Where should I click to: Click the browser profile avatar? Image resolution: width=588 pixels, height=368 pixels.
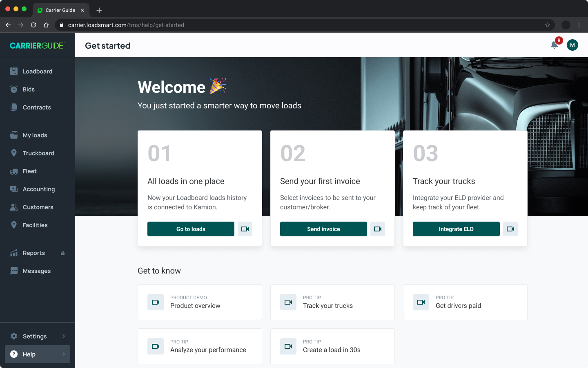tap(566, 25)
